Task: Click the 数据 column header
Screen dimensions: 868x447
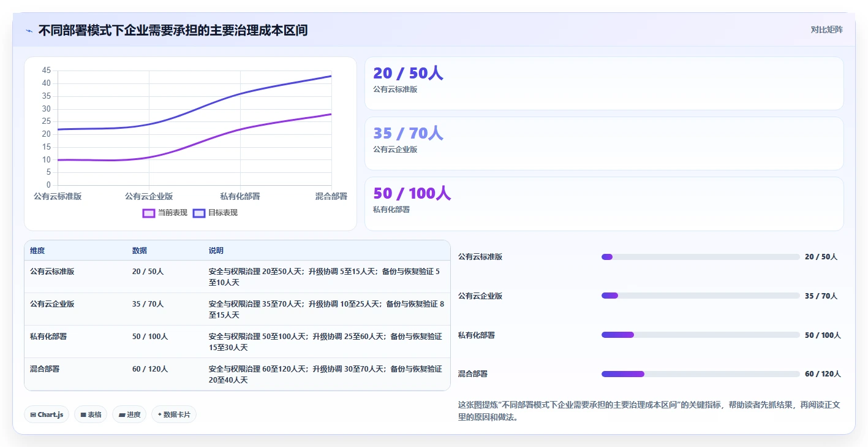Action: [x=140, y=251]
